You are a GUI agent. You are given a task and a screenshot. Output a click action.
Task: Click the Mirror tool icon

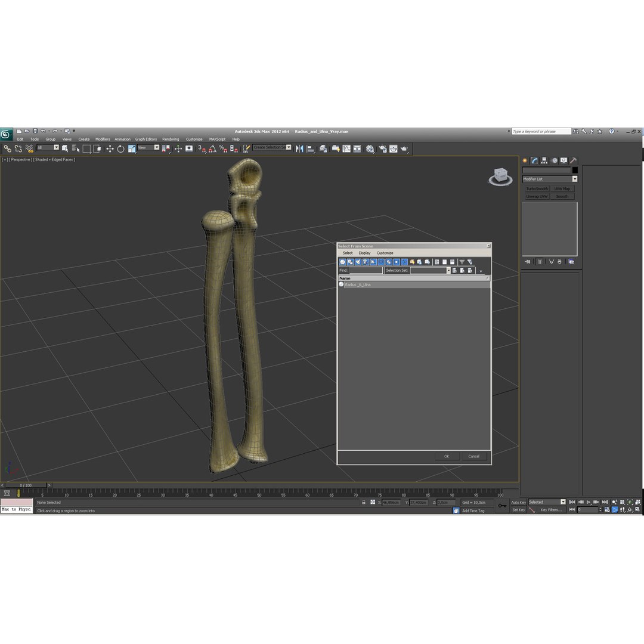(x=299, y=148)
